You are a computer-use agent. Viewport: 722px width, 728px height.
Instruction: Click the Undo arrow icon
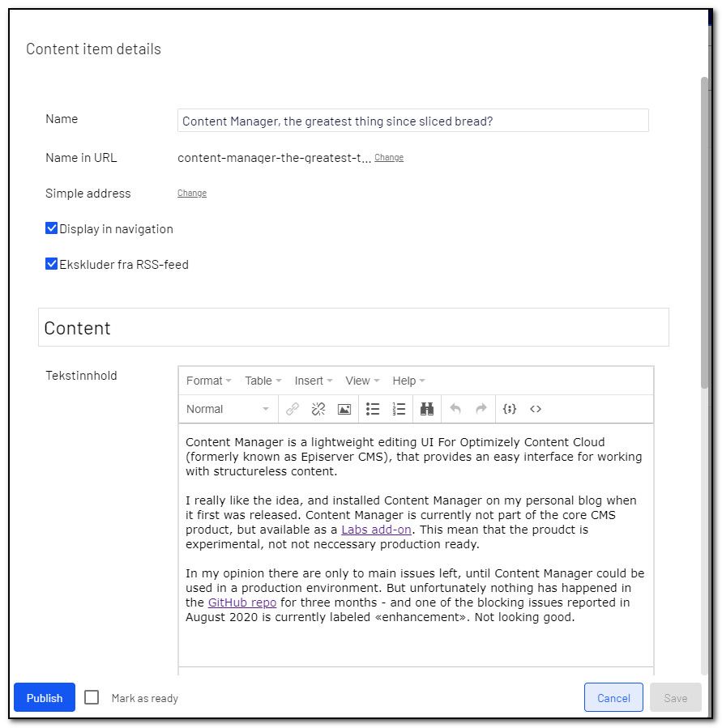pyautogui.click(x=455, y=409)
